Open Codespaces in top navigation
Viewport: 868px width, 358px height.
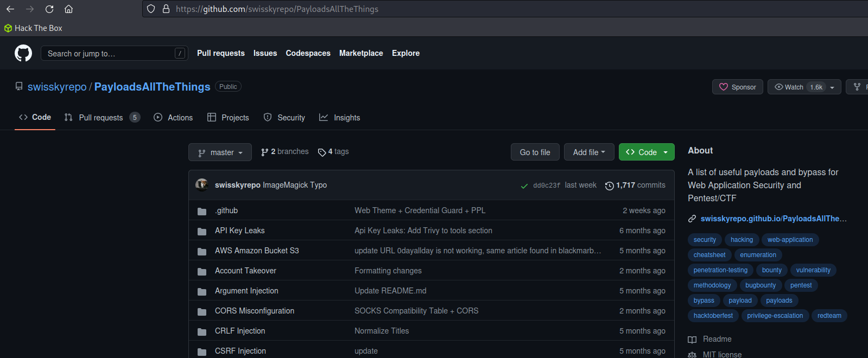click(x=308, y=53)
